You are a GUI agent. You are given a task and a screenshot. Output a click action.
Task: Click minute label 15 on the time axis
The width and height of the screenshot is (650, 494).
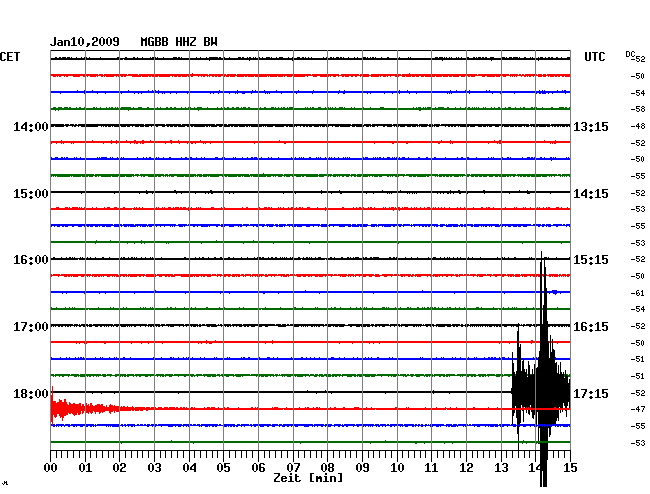(x=570, y=468)
